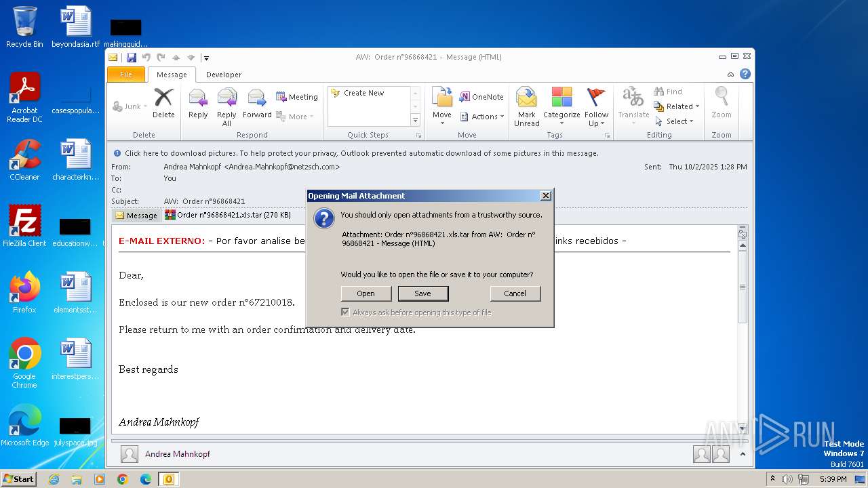This screenshot has height=488, width=868.
Task: Click the Delete message icon
Action: 163,103
